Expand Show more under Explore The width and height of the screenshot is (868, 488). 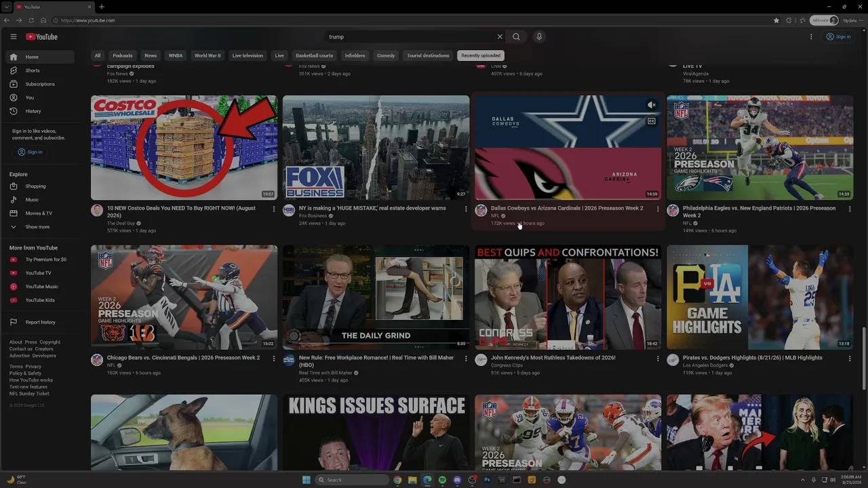tap(41, 227)
